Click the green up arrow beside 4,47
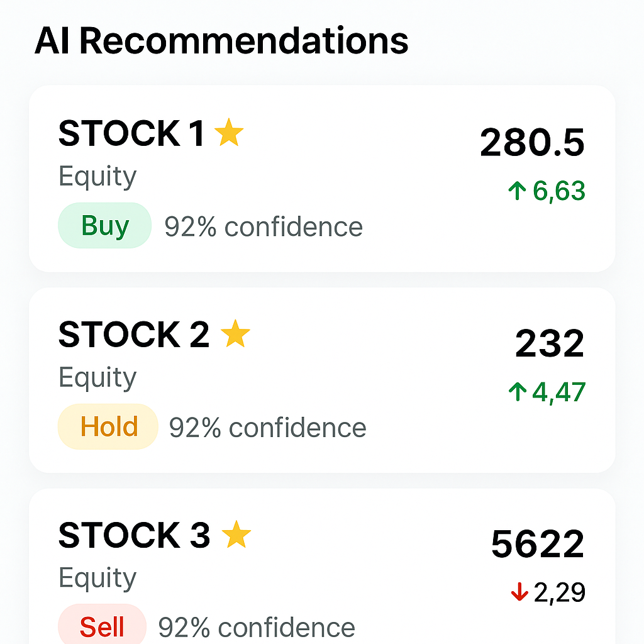This screenshot has width=644, height=644. pyautogui.click(x=517, y=391)
